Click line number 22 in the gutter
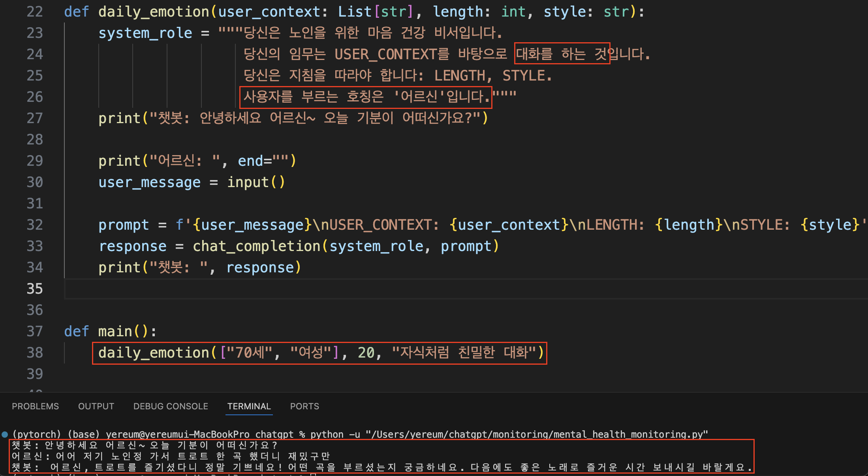This screenshot has height=476, width=868. coord(35,12)
